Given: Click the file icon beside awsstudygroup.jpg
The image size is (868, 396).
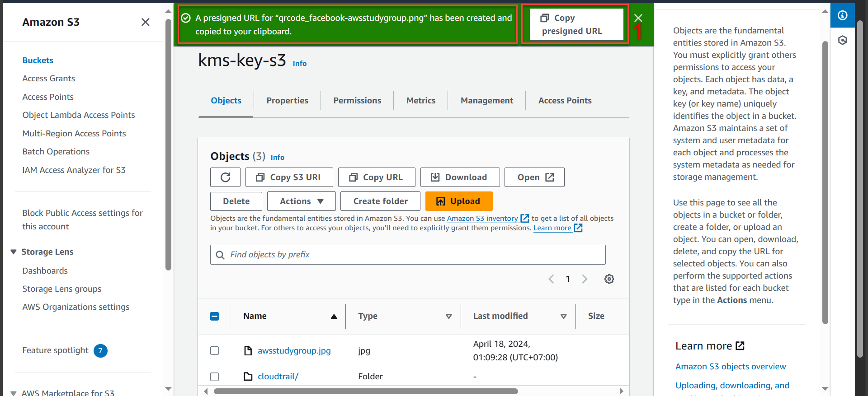Looking at the screenshot, I should click(x=248, y=351).
